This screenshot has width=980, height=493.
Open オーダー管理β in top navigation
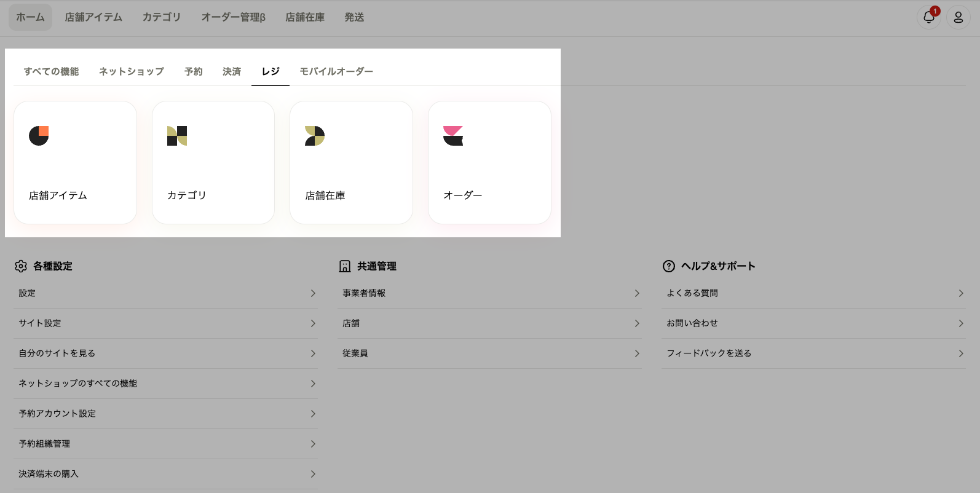234,17
